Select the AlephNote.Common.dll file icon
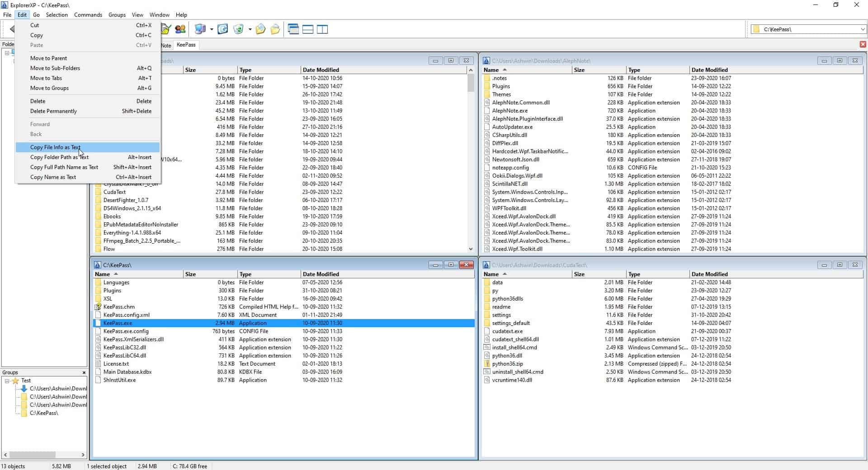Viewport: 868px width, 470px height. [487, 103]
